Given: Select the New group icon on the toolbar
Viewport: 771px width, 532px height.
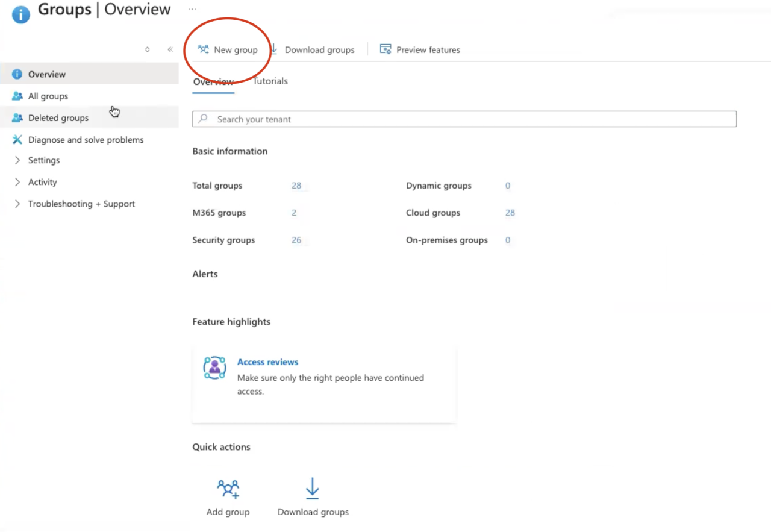Looking at the screenshot, I should (x=204, y=50).
